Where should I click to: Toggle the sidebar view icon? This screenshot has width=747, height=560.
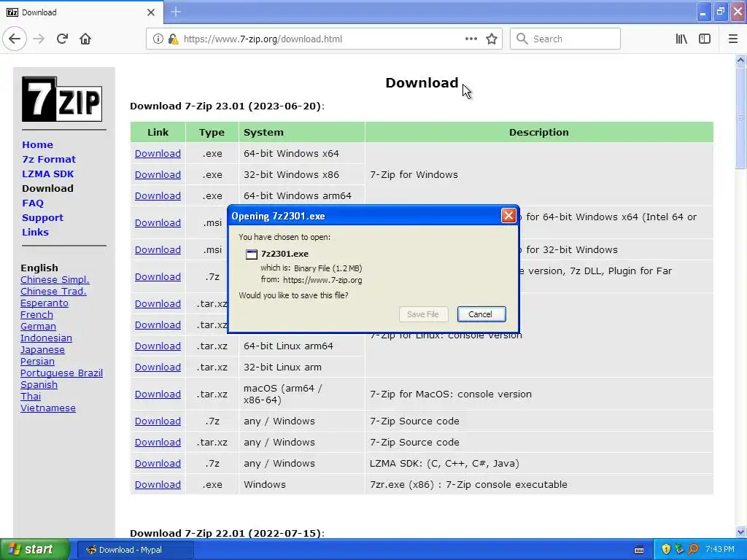pyautogui.click(x=705, y=39)
